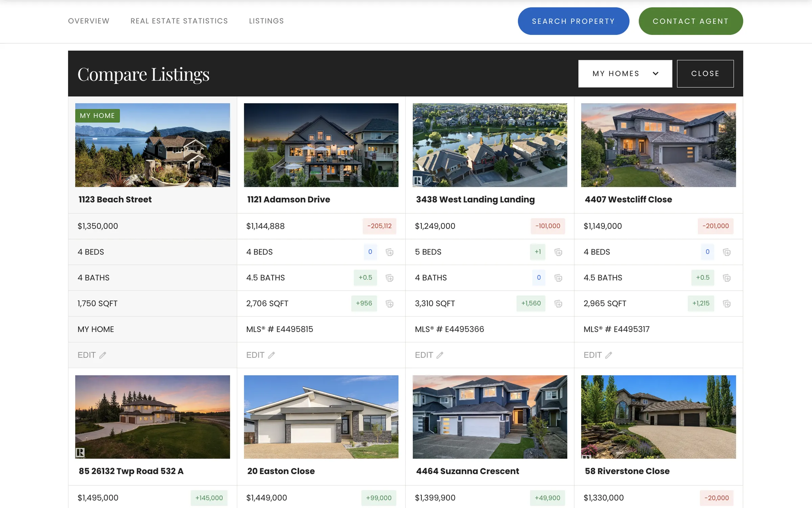
Task: Click the +1,560 square footage badge
Action: point(531,303)
